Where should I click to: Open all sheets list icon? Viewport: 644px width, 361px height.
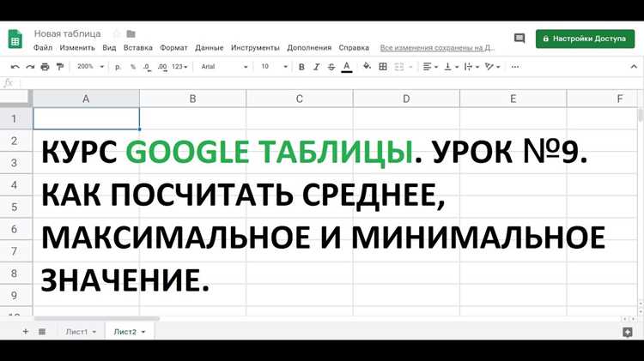coord(42,332)
